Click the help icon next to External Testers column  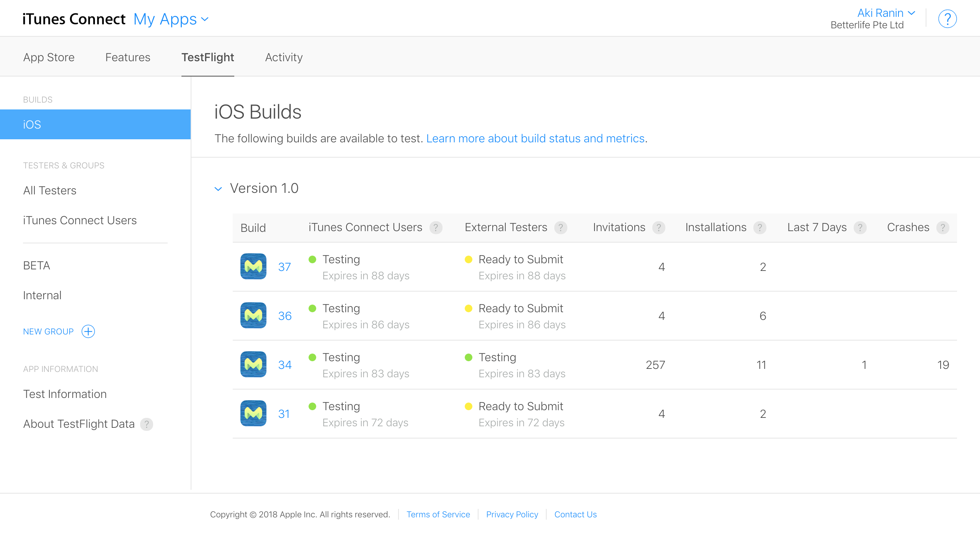pos(561,228)
